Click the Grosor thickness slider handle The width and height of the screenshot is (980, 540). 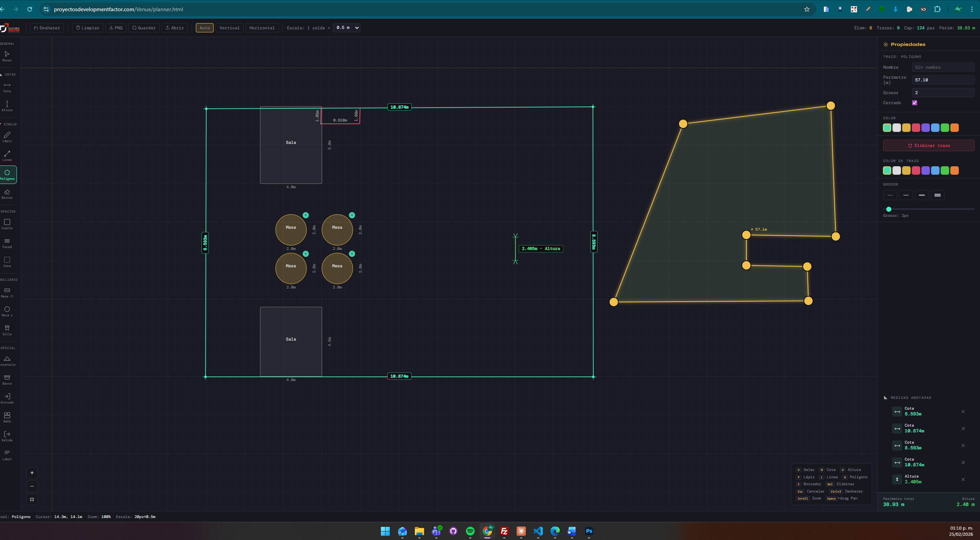[x=889, y=209]
